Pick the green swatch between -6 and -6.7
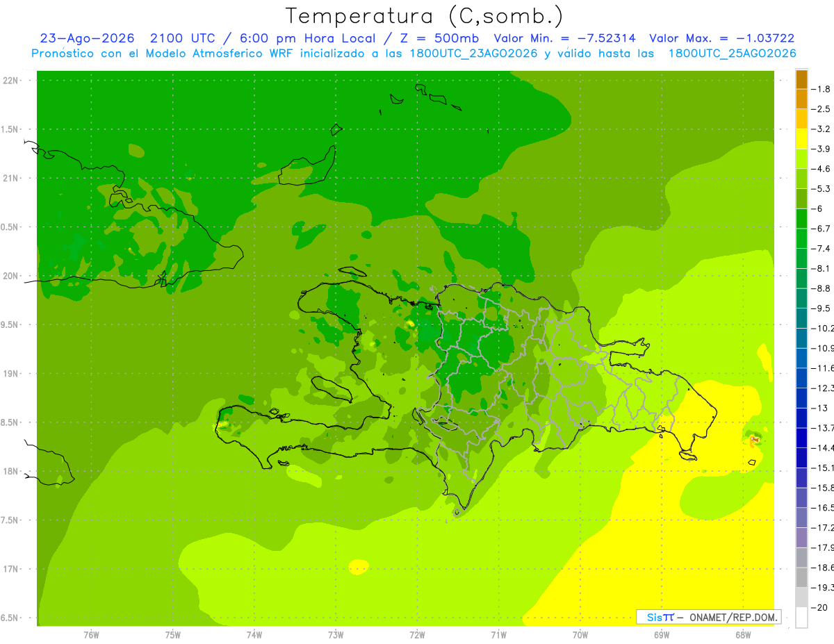This screenshot has height=644, width=834. coord(802,219)
